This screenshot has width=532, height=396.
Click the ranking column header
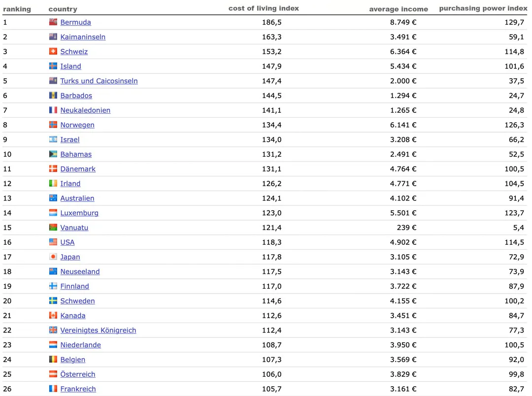pyautogui.click(x=17, y=9)
